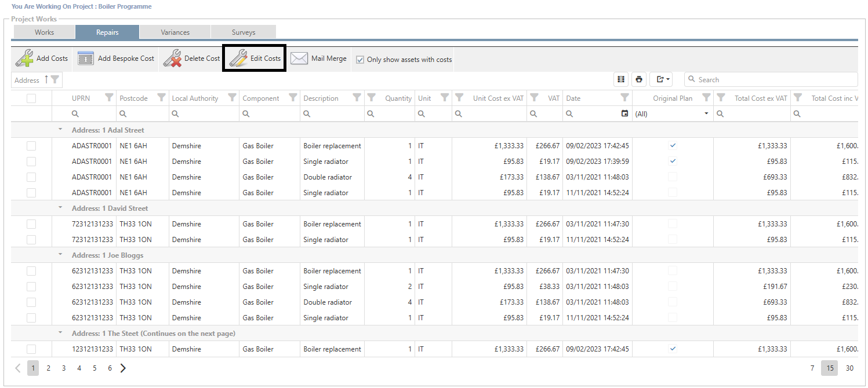Go to page 3 of results

click(x=64, y=368)
